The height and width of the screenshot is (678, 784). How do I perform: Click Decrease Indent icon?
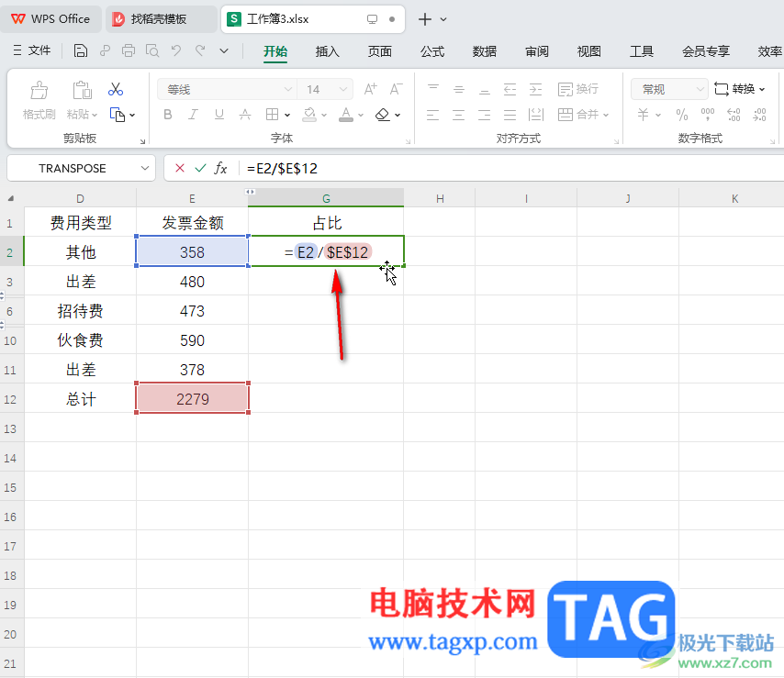point(510,89)
